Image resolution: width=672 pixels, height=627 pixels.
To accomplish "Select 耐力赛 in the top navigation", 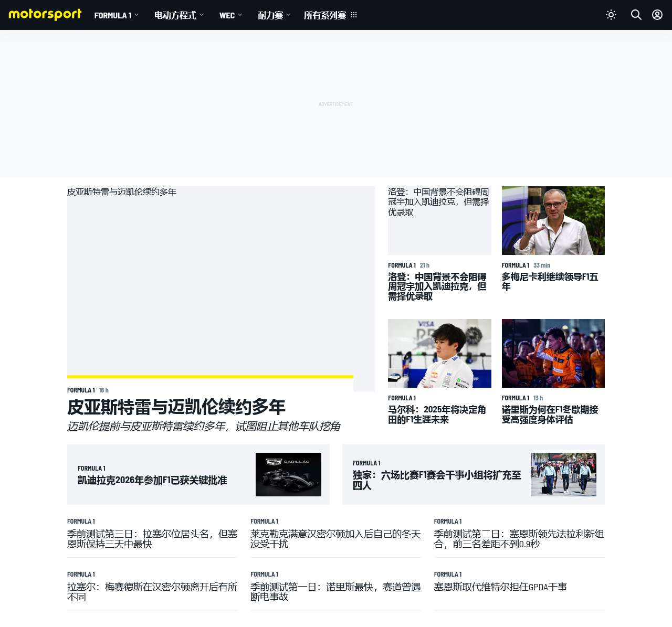I will [270, 15].
